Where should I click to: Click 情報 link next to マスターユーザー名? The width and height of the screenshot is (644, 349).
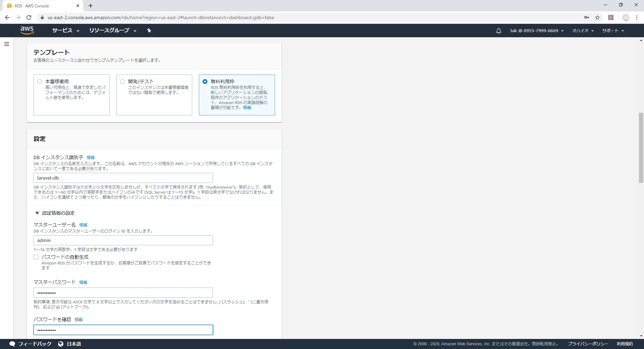point(83,225)
